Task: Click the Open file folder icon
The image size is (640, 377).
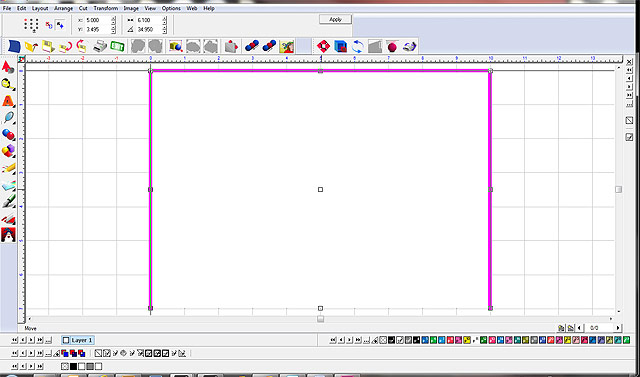Action: 31,47
